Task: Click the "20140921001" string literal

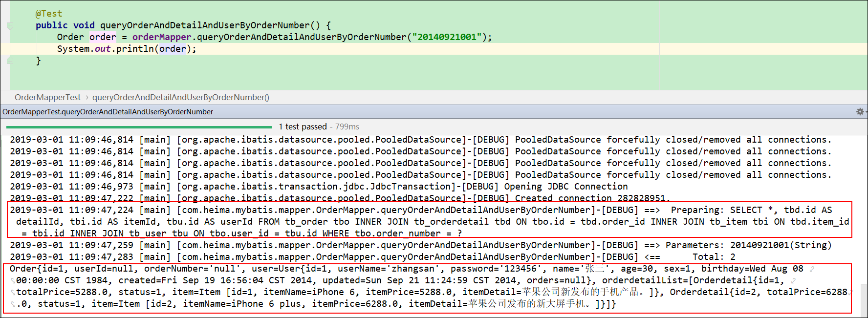Action: pos(447,37)
